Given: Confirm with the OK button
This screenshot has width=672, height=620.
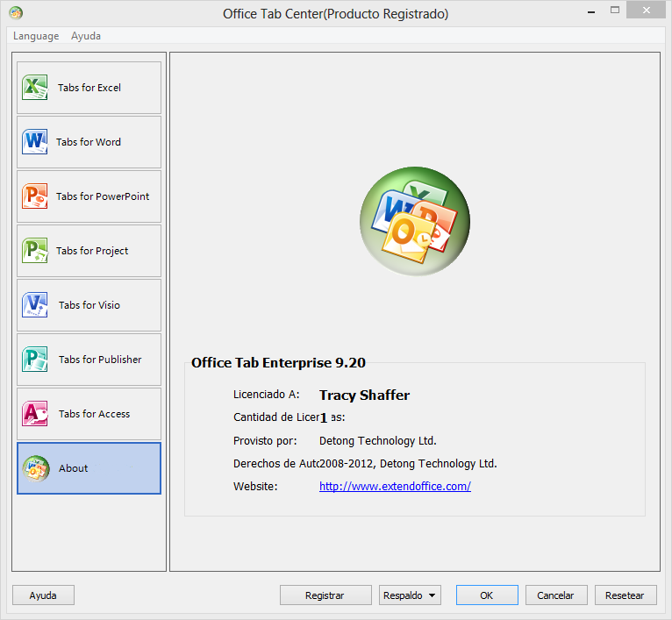Looking at the screenshot, I should point(487,595).
